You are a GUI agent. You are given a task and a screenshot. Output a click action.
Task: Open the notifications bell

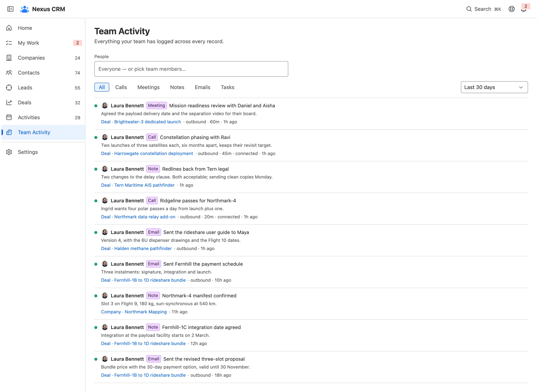coord(523,10)
